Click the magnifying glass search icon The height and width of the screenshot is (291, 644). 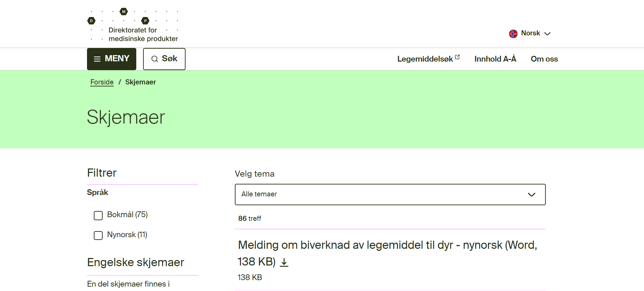155,59
